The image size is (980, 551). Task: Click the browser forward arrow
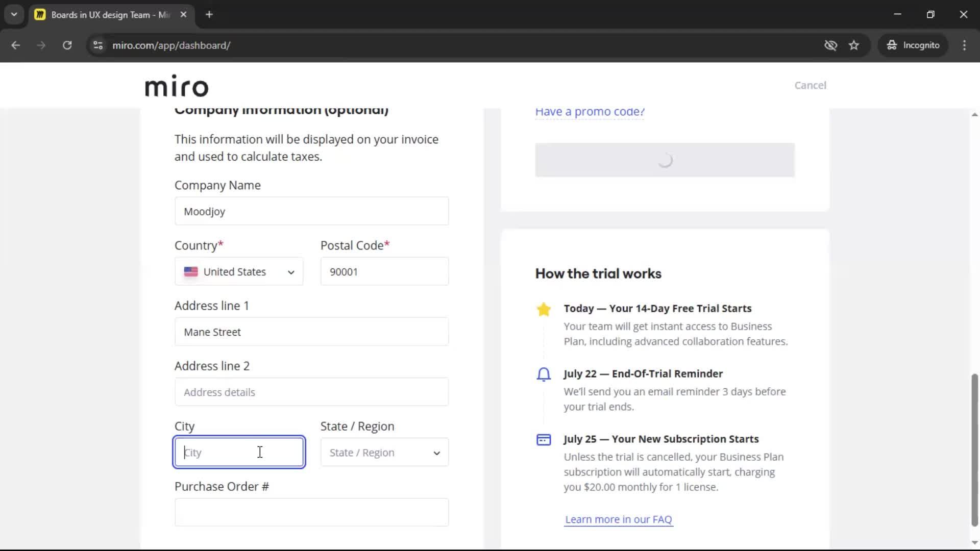(41, 45)
